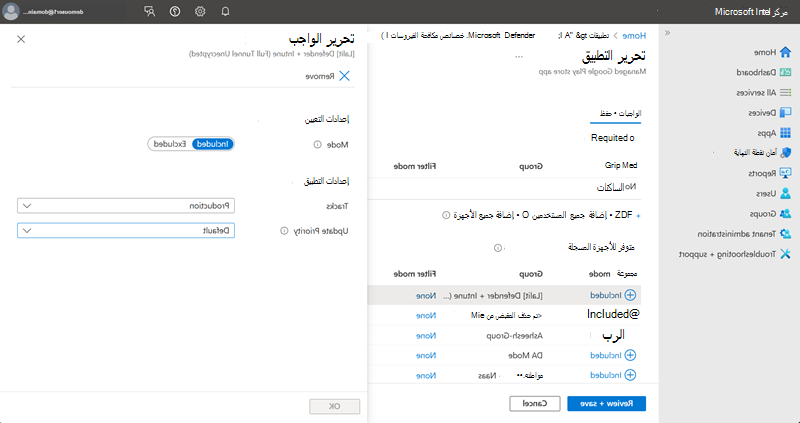
Task: Click the Group column header in lower table
Action: pyautogui.click(x=531, y=274)
